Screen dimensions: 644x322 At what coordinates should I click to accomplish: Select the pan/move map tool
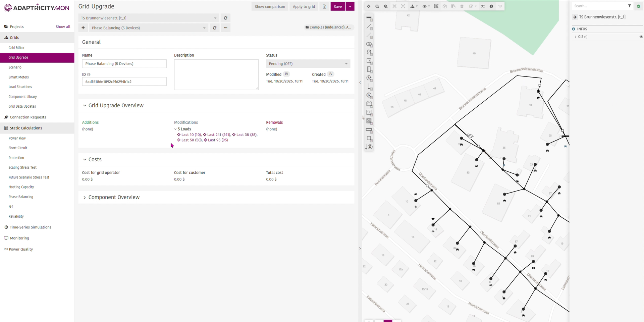(369, 6)
